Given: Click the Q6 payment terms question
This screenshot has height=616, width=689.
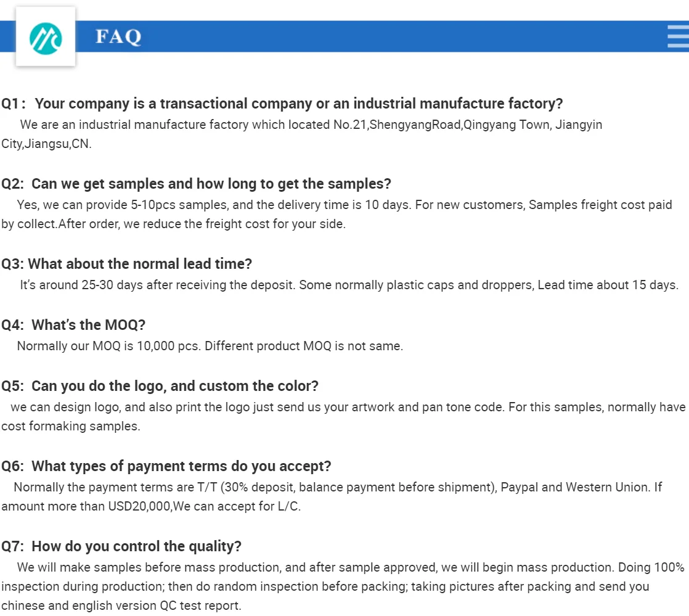Looking at the screenshot, I should click(166, 466).
